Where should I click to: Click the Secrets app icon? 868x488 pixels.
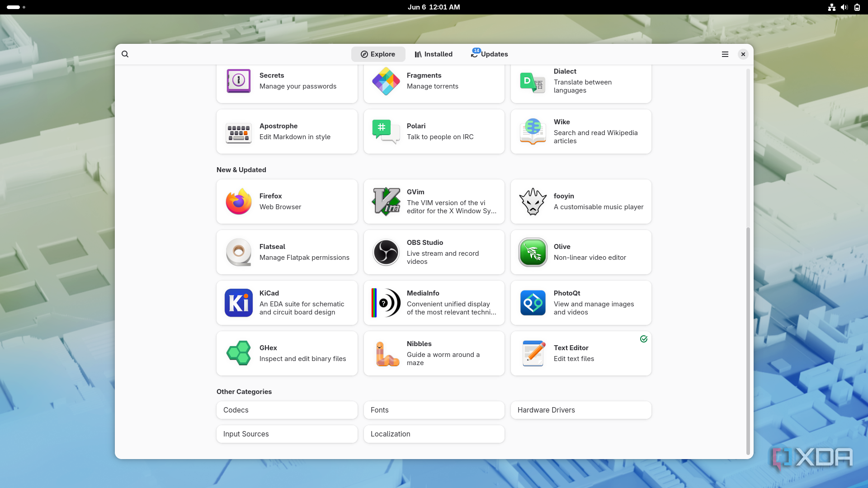(239, 81)
